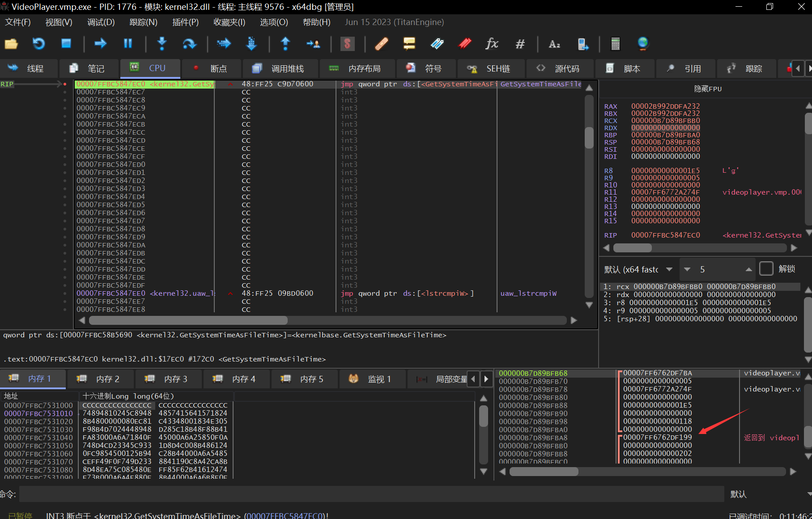Open the 调试(D) menu
The width and height of the screenshot is (812, 519).
tap(101, 22)
